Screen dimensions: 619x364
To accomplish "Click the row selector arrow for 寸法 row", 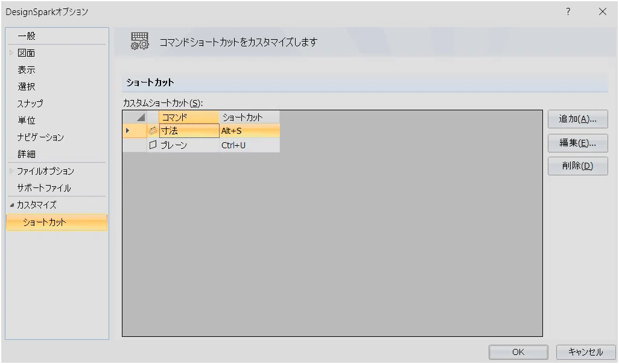I will pyautogui.click(x=127, y=131).
